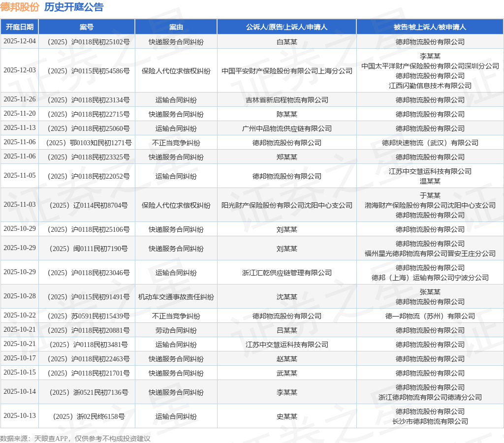
Task: Click 江西闪勤信息技术有限公司 text
Action: pos(430,86)
